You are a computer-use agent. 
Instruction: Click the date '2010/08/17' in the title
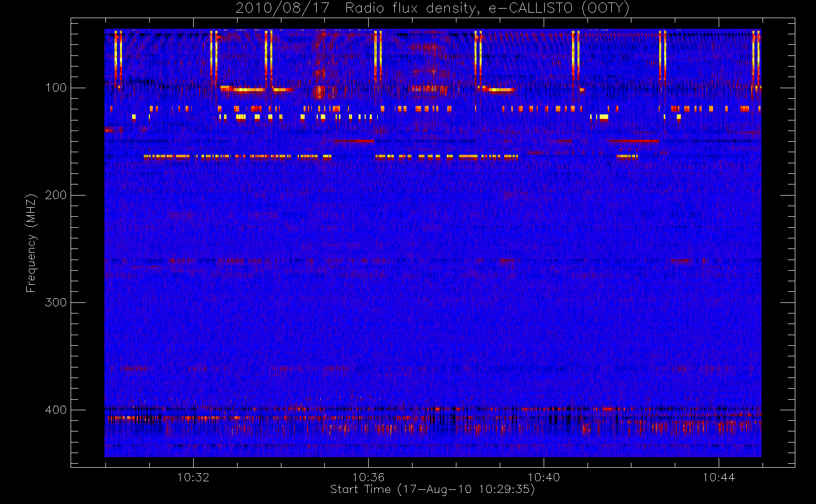click(283, 8)
